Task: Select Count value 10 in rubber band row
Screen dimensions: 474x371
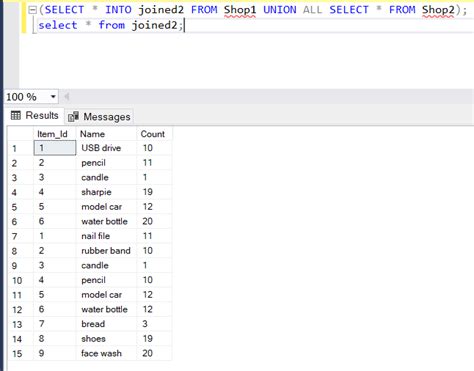Action: point(154,251)
